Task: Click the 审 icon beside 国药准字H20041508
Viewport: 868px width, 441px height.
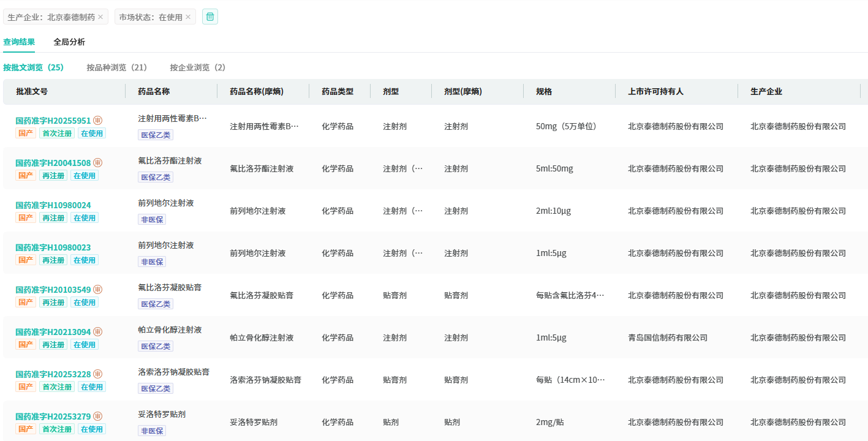Action: click(x=97, y=163)
